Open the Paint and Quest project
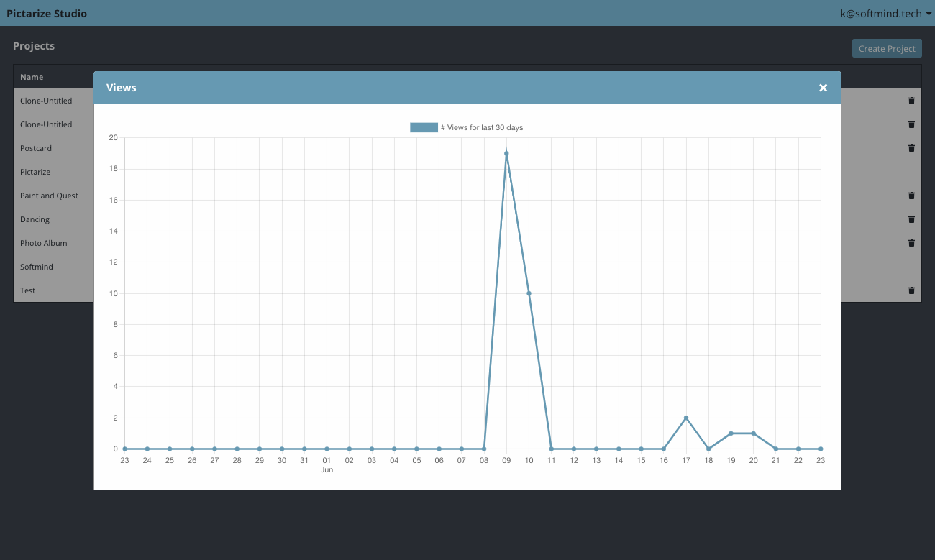 49,196
